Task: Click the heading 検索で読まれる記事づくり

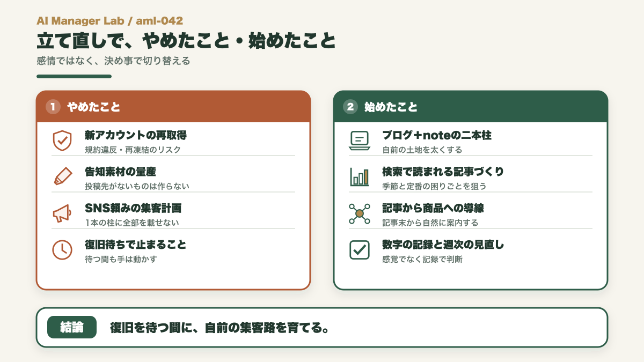Action: [x=443, y=172]
